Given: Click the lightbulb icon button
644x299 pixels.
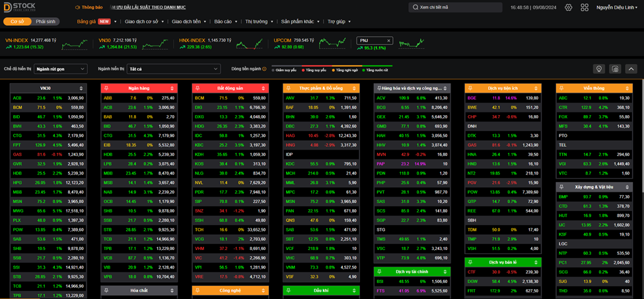Looking at the screenshot, I should coord(599,69).
